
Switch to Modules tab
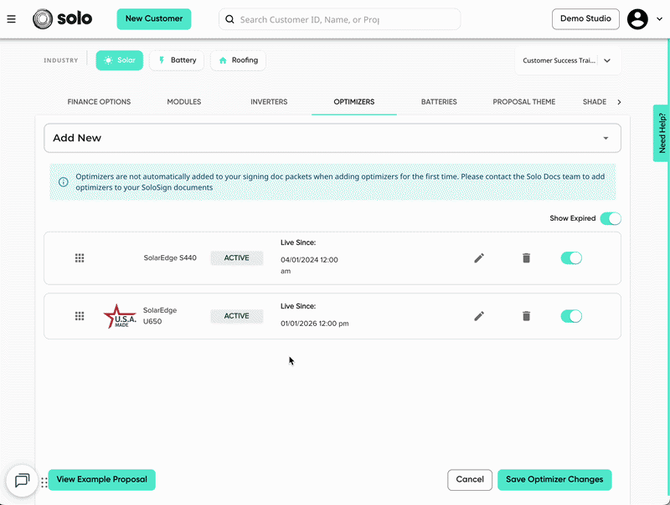(x=184, y=102)
